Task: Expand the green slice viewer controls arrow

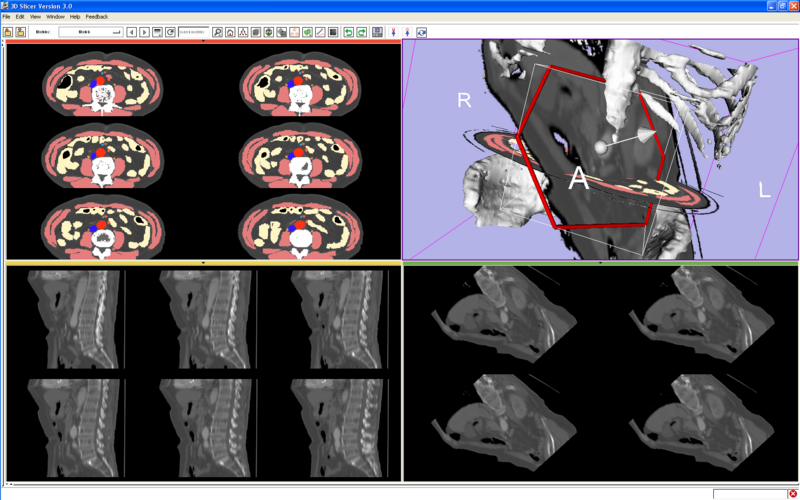Action: click(600, 263)
